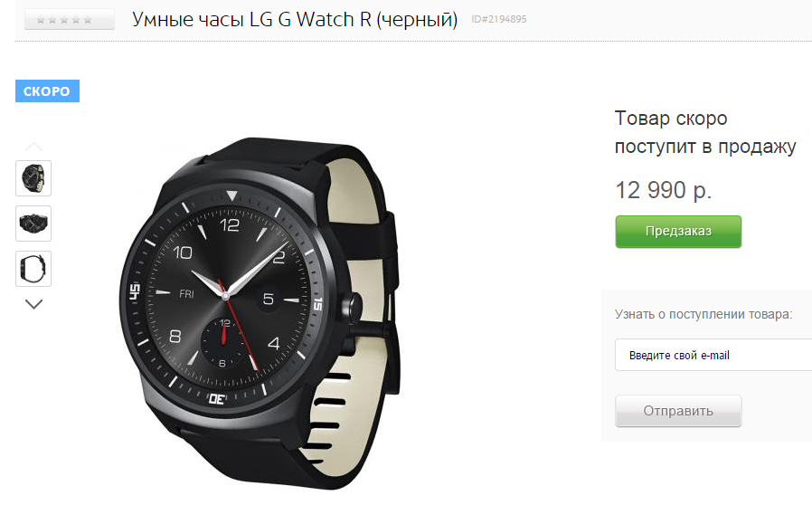The height and width of the screenshot is (505, 812).
Task: Click 'Узнать о поступлении товара' label
Action: click(703, 314)
